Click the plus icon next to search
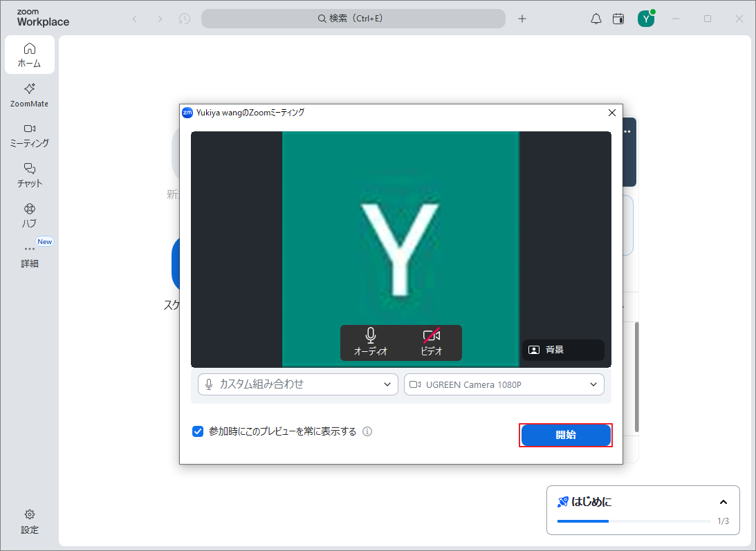Image resolution: width=756 pixels, height=551 pixels. point(522,19)
